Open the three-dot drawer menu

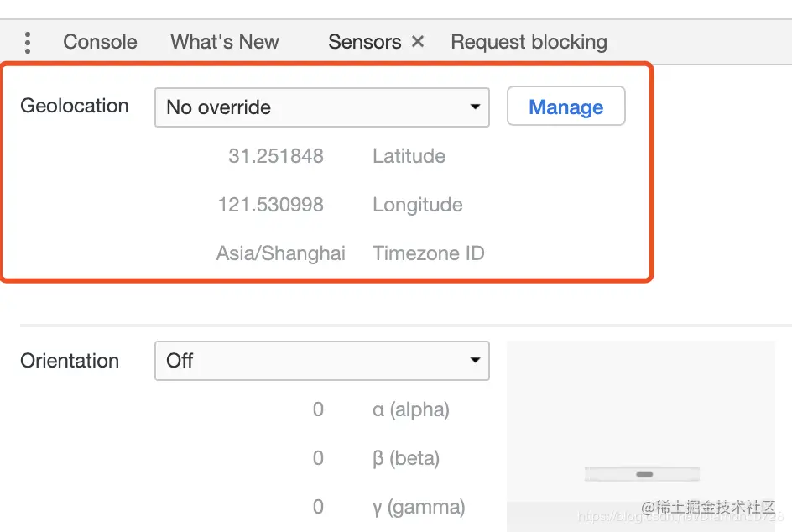28,43
